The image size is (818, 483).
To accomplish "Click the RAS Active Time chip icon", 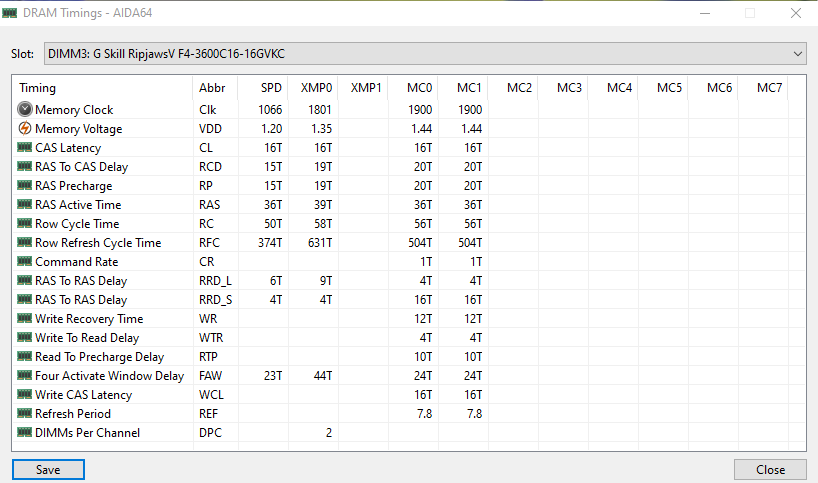I will (25, 204).
